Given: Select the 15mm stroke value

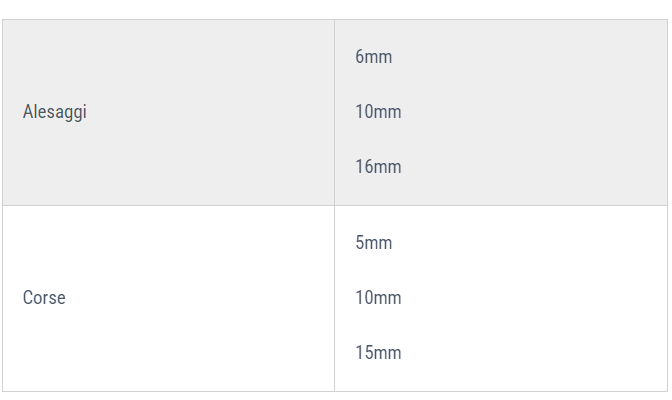Looking at the screenshot, I should point(378,352).
